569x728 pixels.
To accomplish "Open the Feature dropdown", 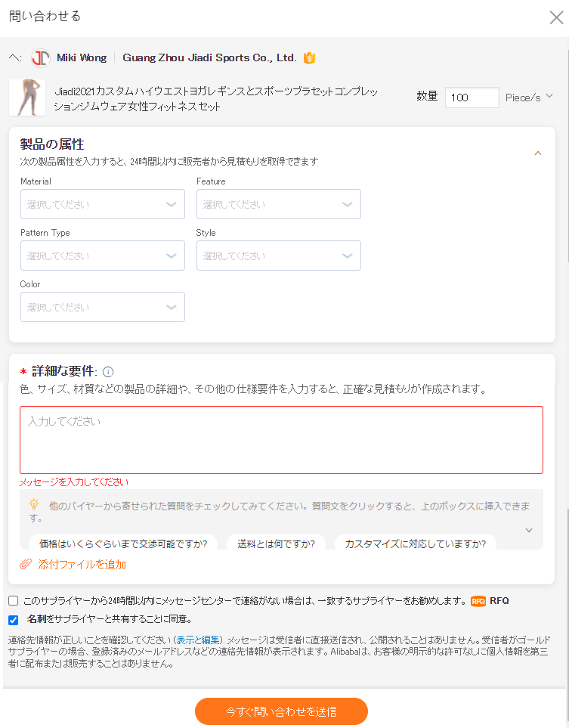I will point(279,204).
